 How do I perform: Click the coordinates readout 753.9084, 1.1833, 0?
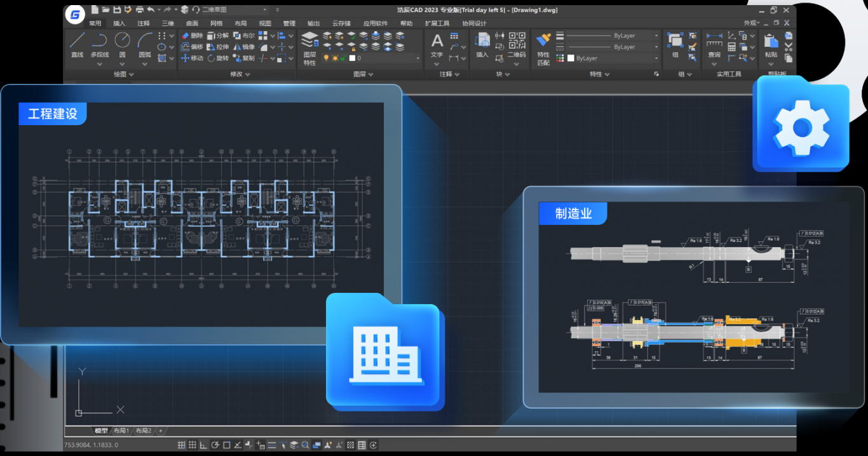pos(91,445)
